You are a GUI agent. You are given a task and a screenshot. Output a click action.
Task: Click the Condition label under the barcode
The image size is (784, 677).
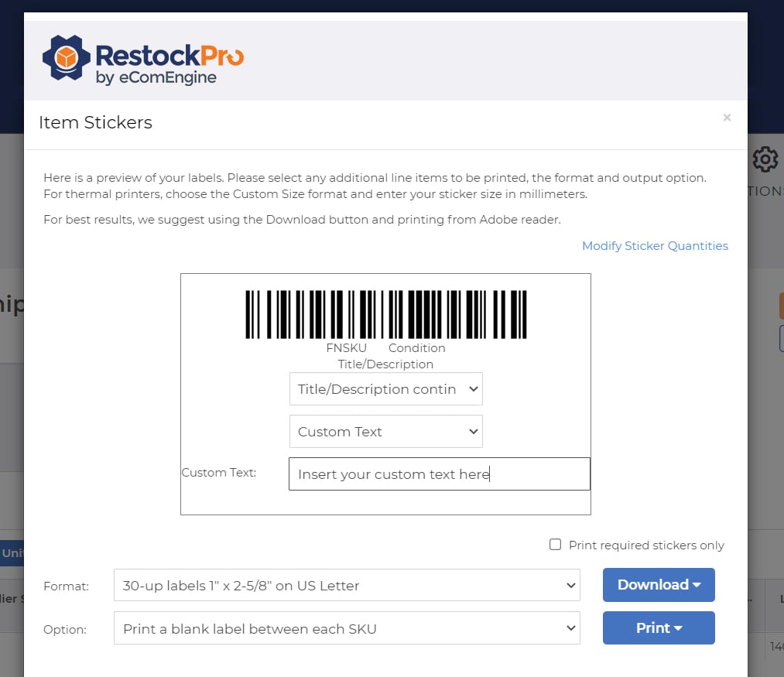[x=416, y=347]
